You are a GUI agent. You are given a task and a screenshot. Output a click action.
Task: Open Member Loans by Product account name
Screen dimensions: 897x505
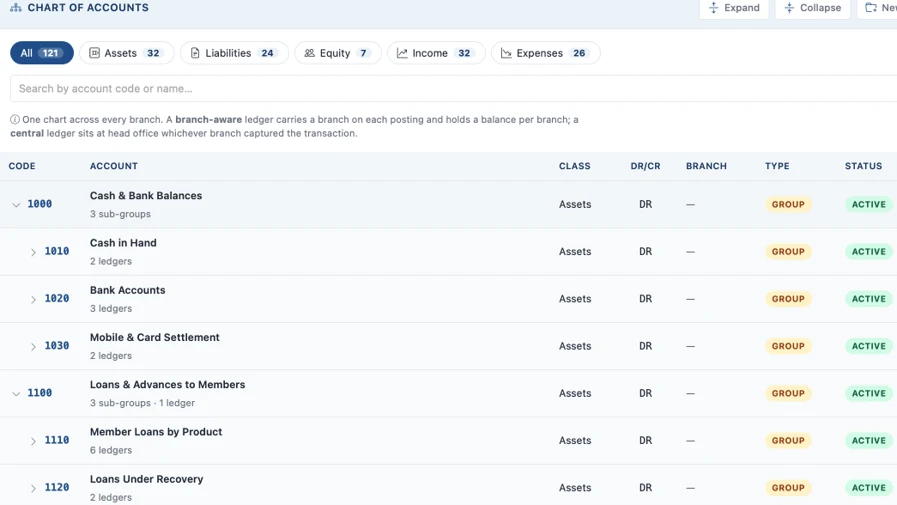click(x=156, y=432)
